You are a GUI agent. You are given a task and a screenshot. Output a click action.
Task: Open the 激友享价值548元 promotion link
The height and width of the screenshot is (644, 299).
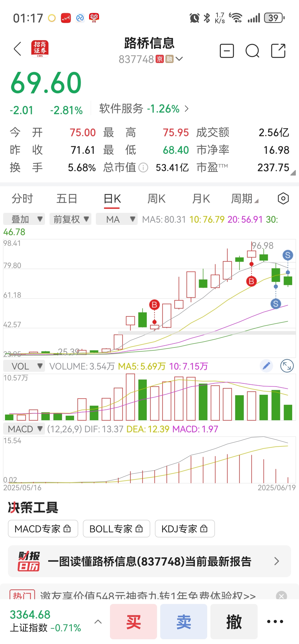(x=148, y=596)
